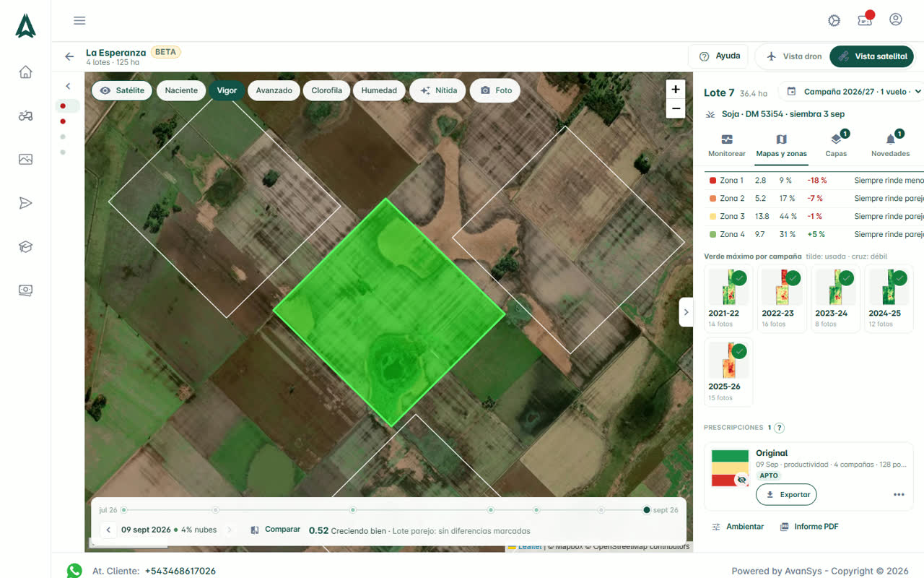Viewport: 924px width, 578px height.
Task: Open the Original prescription more options menu
Action: [x=899, y=495]
